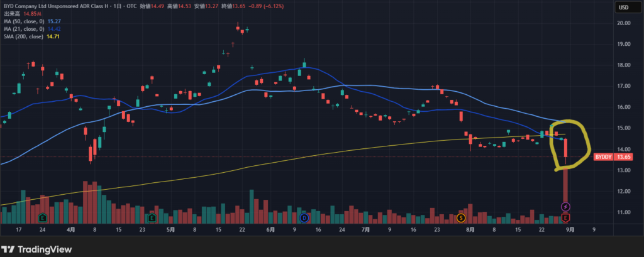
Task: Click the 4月 date axis label
Action: [x=71, y=230]
